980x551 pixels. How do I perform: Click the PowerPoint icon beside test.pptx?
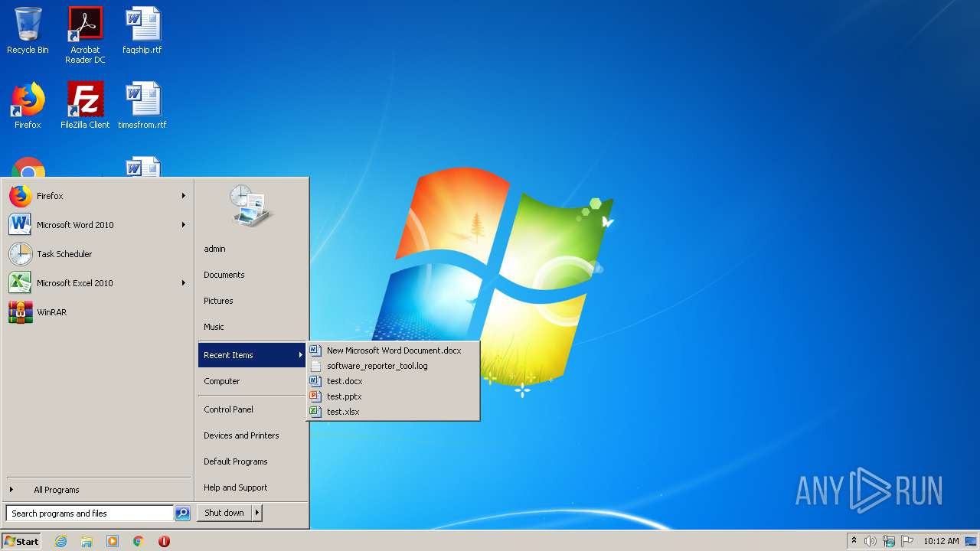[315, 396]
